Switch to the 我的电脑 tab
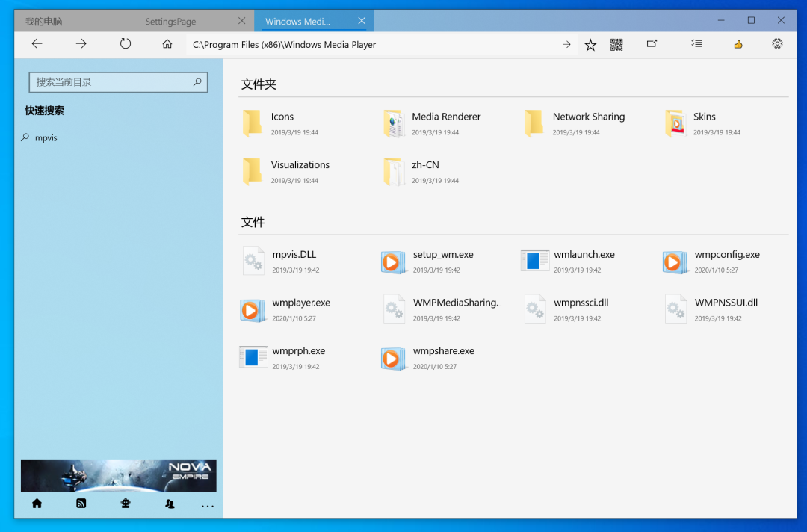Screen dimensions: 807x532 point(44,22)
